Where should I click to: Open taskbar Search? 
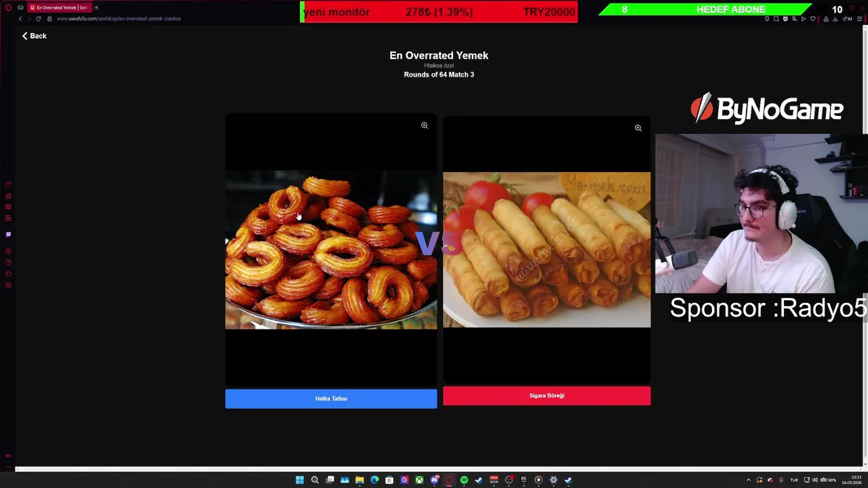click(315, 480)
